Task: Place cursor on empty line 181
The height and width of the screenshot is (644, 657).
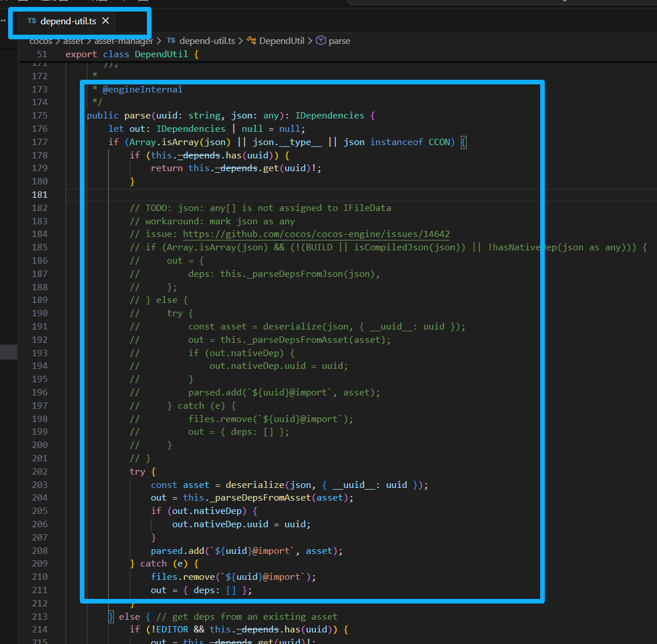Action: click(289, 195)
